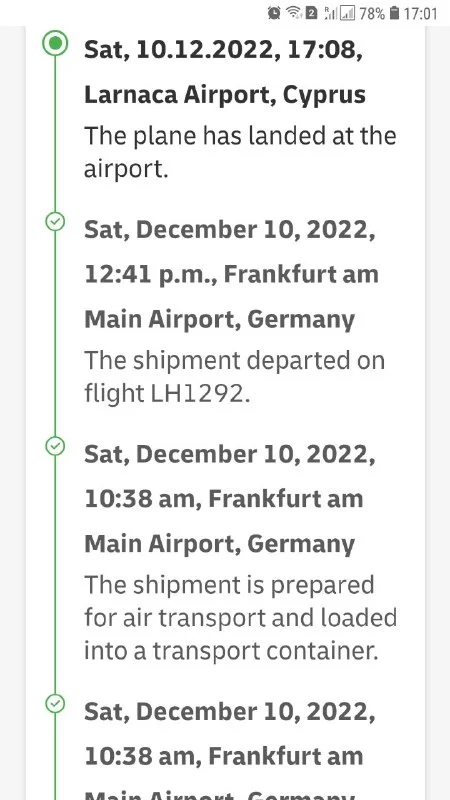Screen dimensions: 450x800
Task: Tap the current status marker for Larnaca Airport
Action: click(x=55, y=43)
